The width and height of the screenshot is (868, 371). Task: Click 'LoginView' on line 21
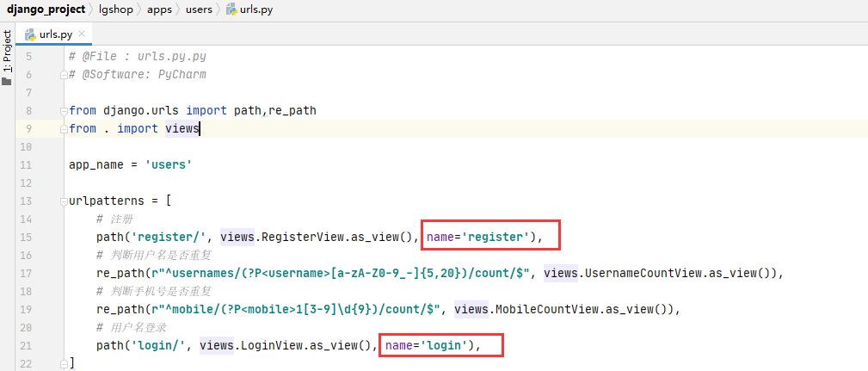(x=271, y=345)
